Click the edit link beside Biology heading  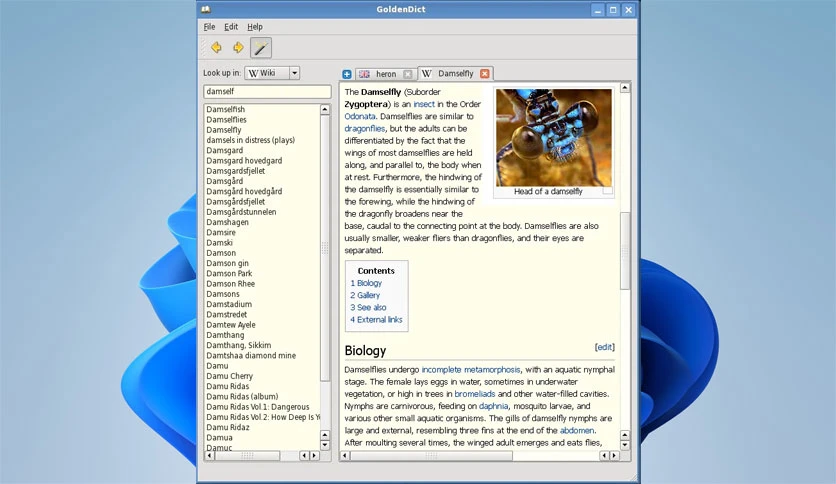(605, 347)
